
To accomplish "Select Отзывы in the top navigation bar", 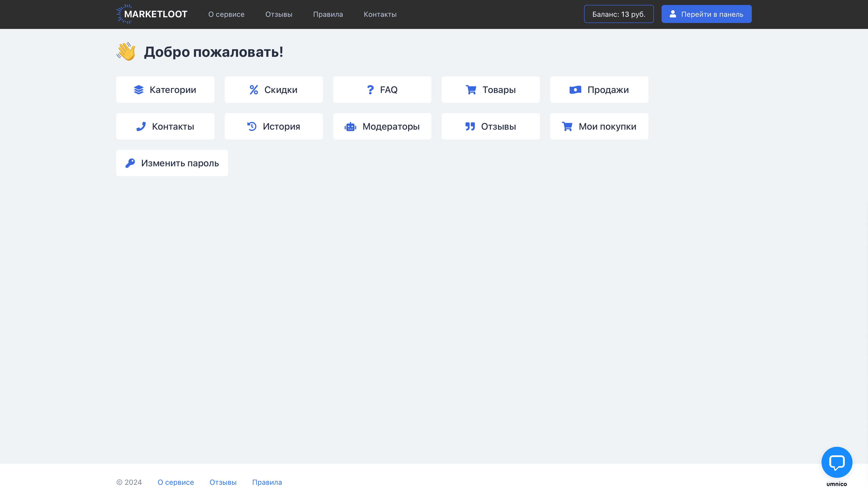I will click(278, 14).
